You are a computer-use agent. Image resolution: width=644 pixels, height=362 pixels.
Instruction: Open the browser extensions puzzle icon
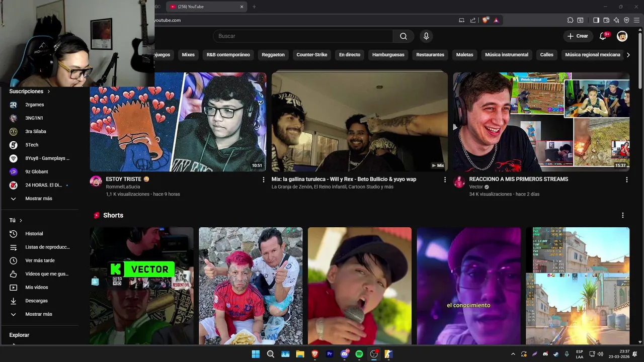[570, 20]
